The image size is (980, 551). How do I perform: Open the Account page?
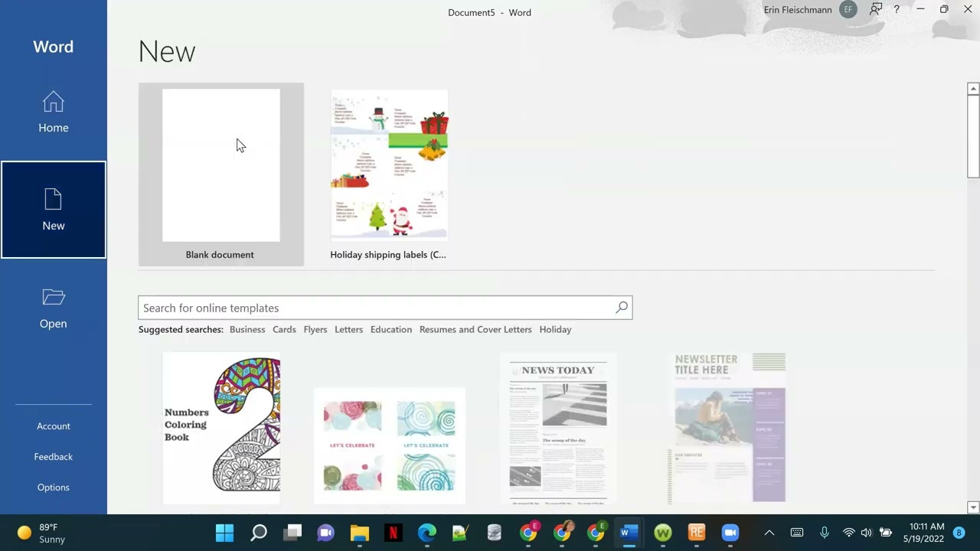click(54, 426)
